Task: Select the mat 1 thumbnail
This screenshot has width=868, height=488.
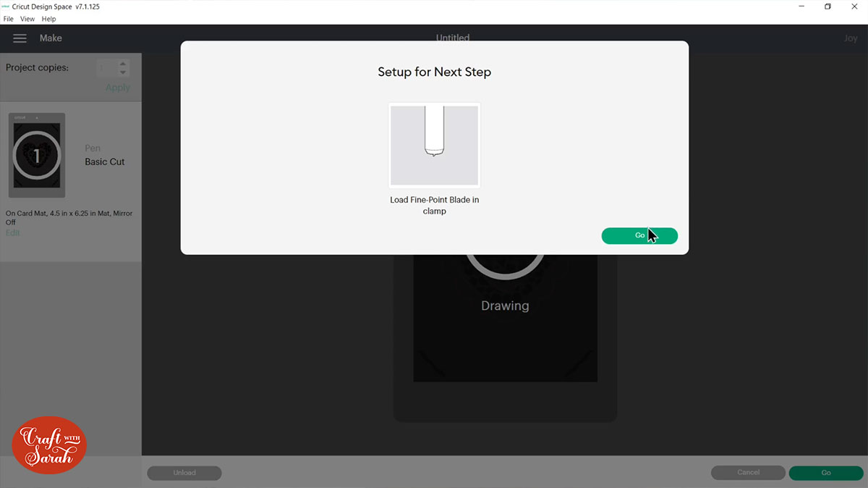Action: point(37,155)
